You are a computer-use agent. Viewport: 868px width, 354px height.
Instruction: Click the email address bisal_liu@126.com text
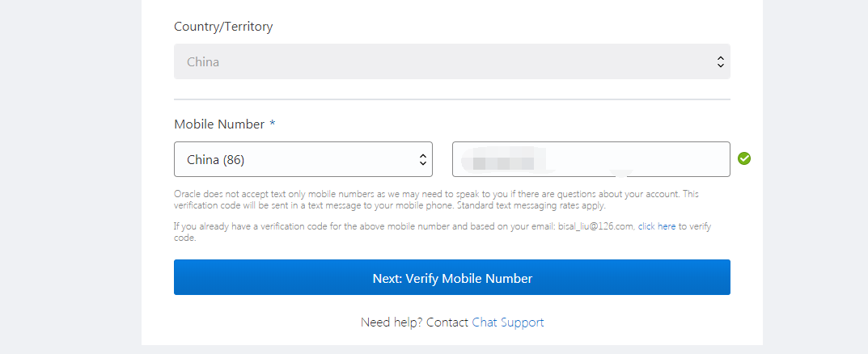(595, 226)
